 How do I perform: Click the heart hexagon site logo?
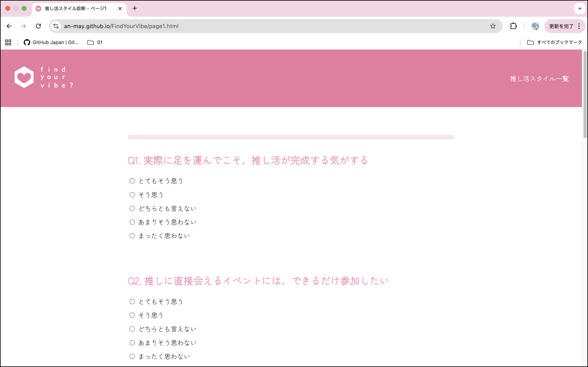[x=24, y=77]
